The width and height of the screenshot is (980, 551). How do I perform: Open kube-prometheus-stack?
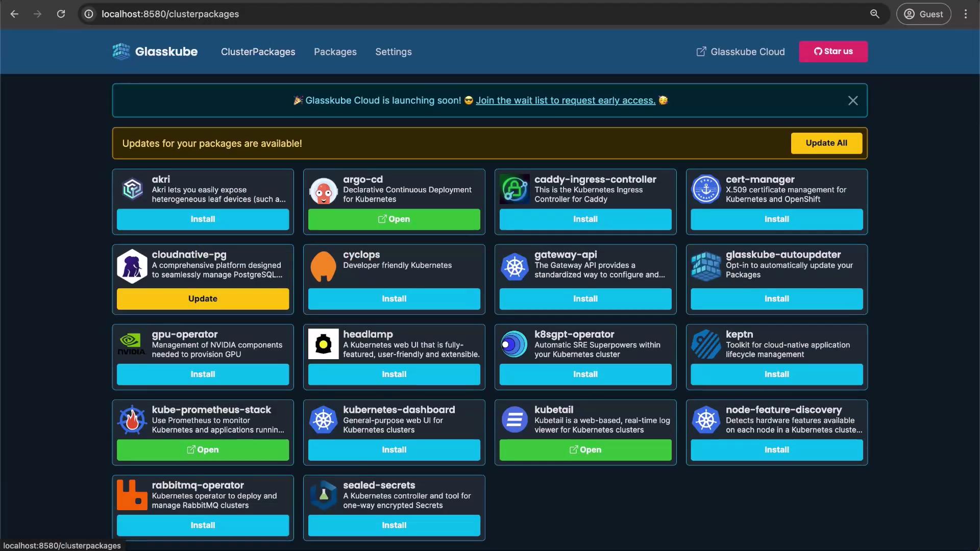pyautogui.click(x=203, y=450)
